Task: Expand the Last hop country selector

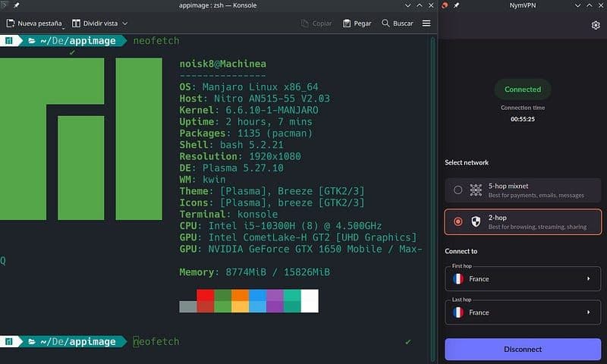Action: tap(588, 312)
